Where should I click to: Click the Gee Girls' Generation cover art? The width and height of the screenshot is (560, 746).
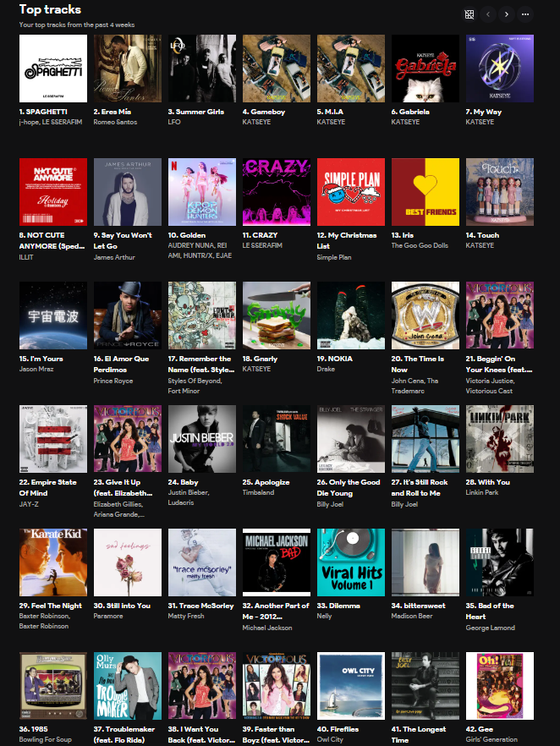click(x=500, y=686)
